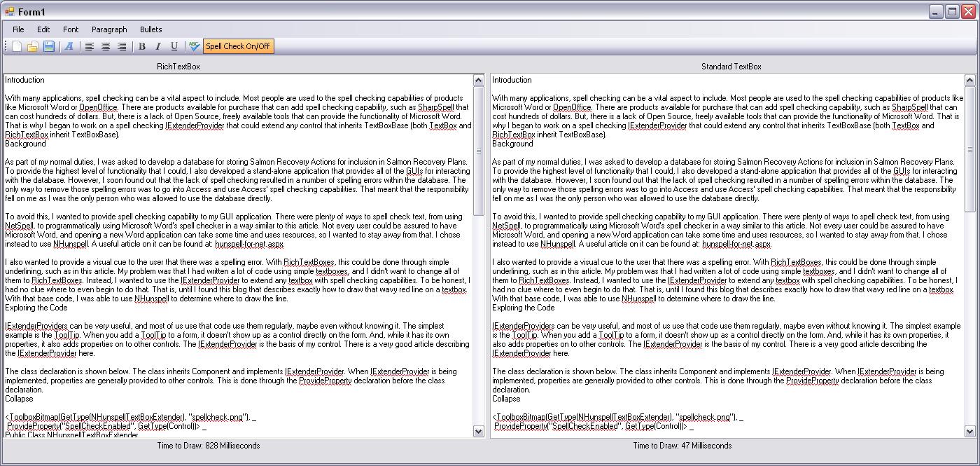Image resolution: width=980 pixels, height=466 pixels.
Task: Click misspelled 'SharpSpell' in the RichTextBox pane
Action: click(x=435, y=107)
